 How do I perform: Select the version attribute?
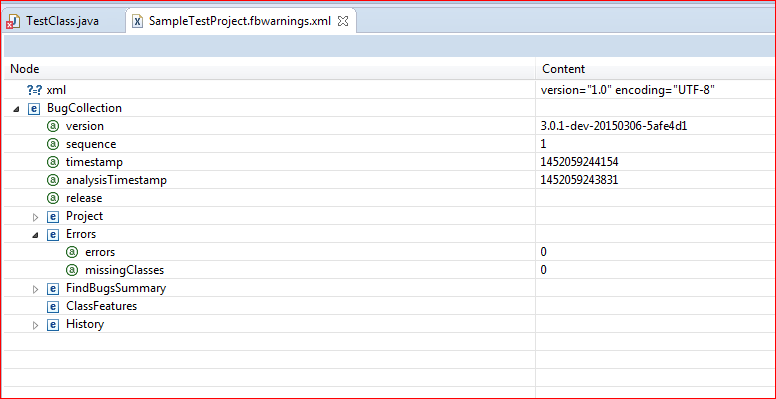pyautogui.click(x=85, y=126)
